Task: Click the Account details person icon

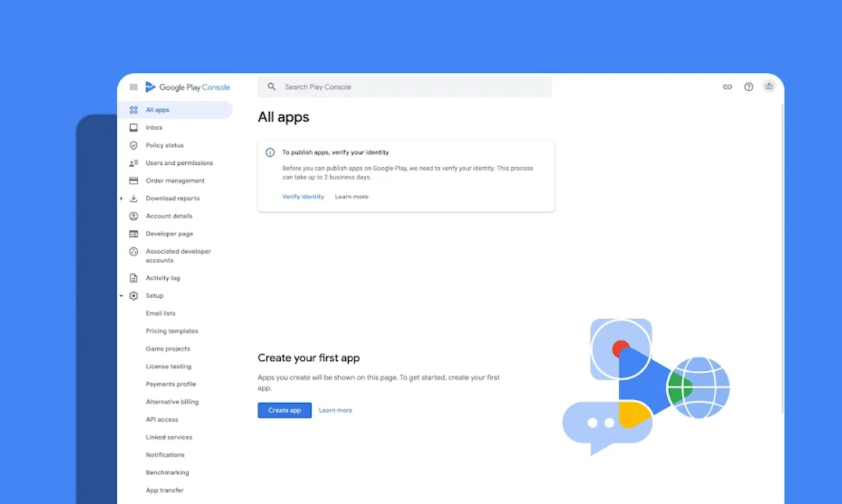Action: 133,216
